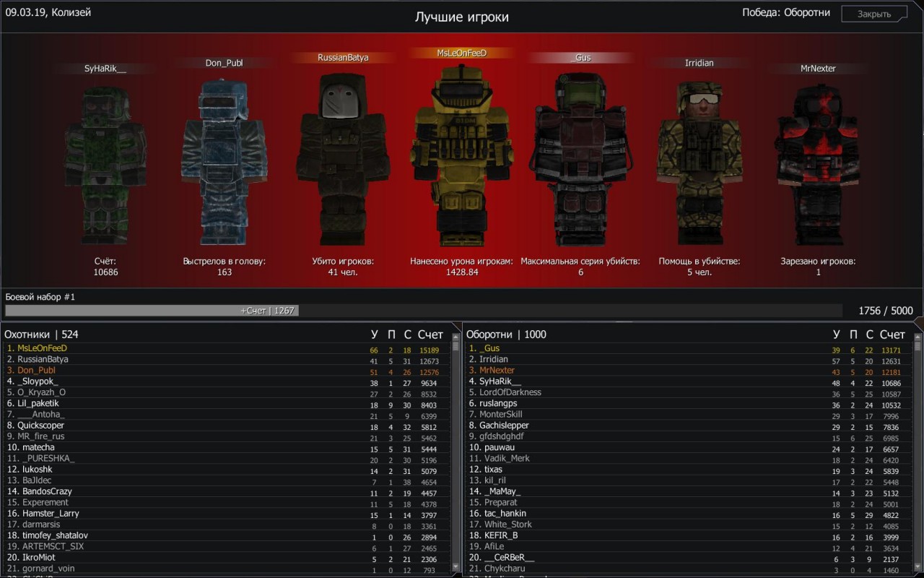The height and width of the screenshot is (578, 924).
Task: Click the Боевой набор #1 progress bar
Action: tap(423, 311)
